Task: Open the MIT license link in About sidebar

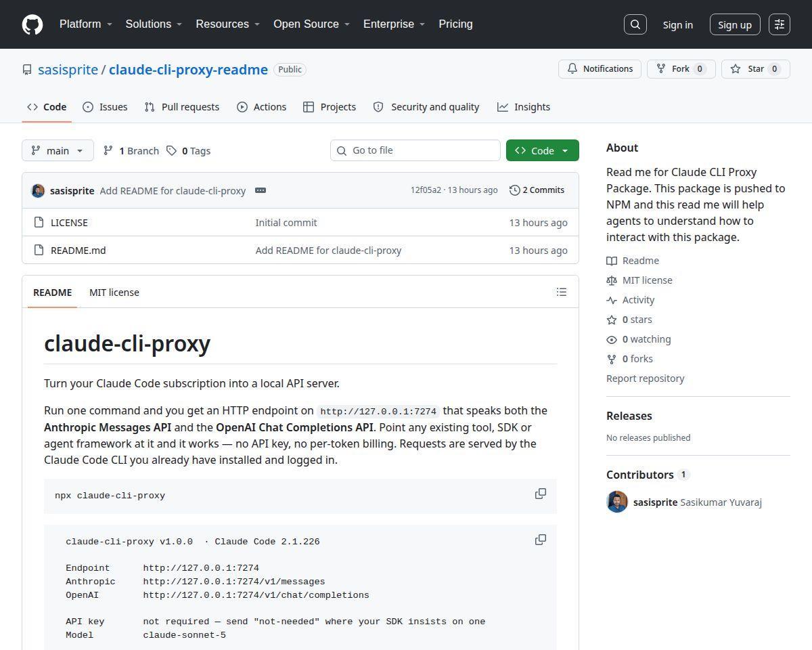Action: pos(640,280)
